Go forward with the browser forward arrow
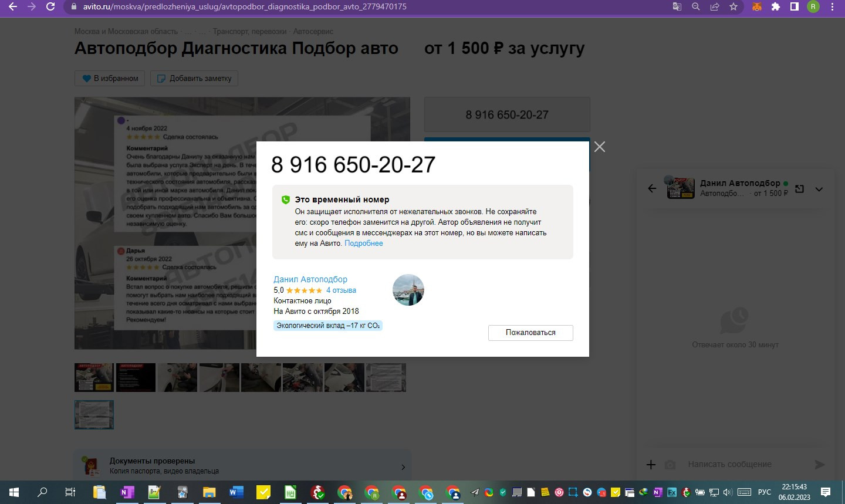 [x=32, y=7]
